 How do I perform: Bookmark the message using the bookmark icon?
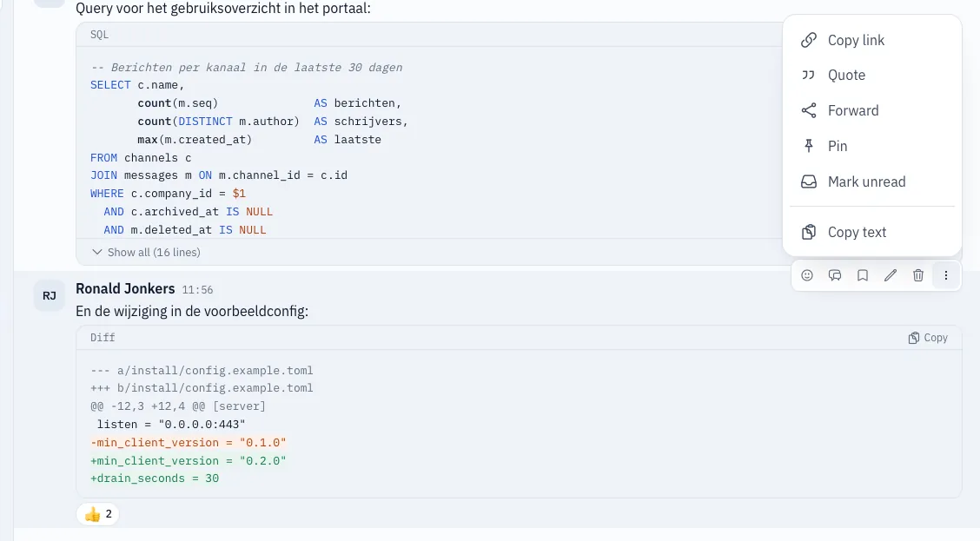click(863, 275)
